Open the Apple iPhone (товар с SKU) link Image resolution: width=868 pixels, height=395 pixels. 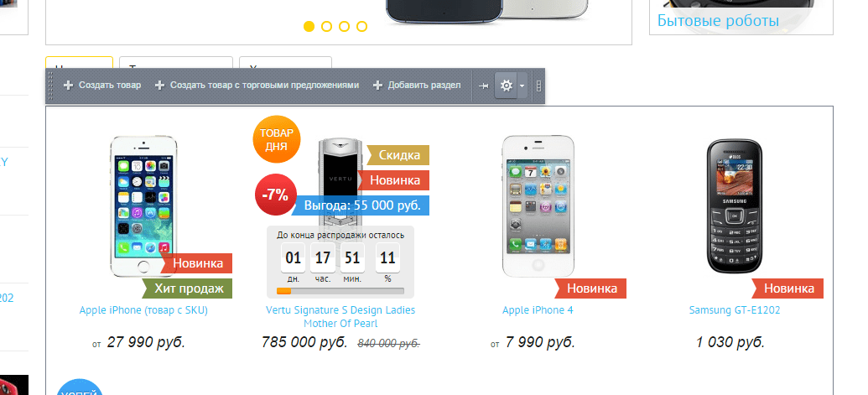143,310
